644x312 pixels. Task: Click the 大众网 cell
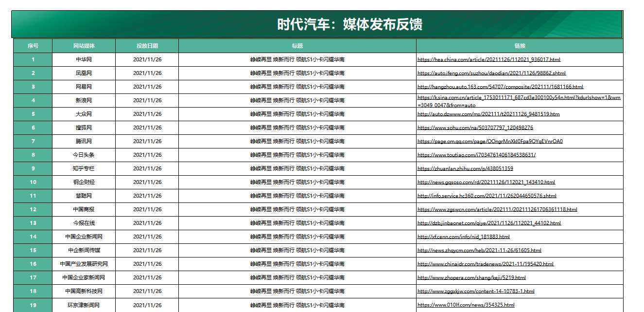point(84,114)
